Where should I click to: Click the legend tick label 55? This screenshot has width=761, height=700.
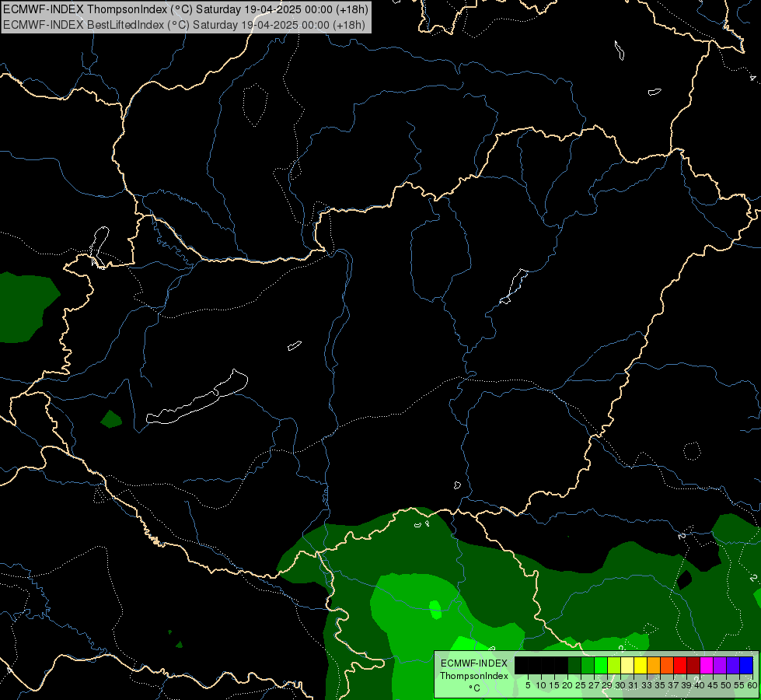(739, 685)
